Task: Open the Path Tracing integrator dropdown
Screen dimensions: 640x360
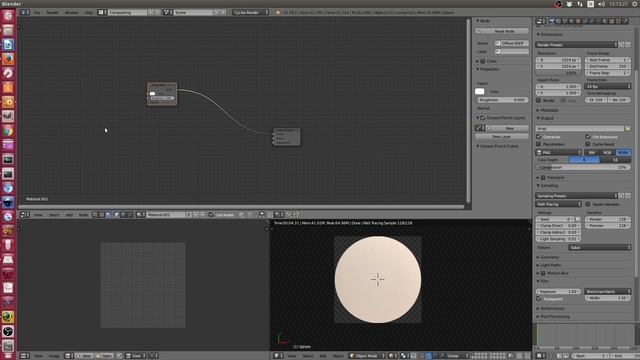Action: tap(558, 204)
